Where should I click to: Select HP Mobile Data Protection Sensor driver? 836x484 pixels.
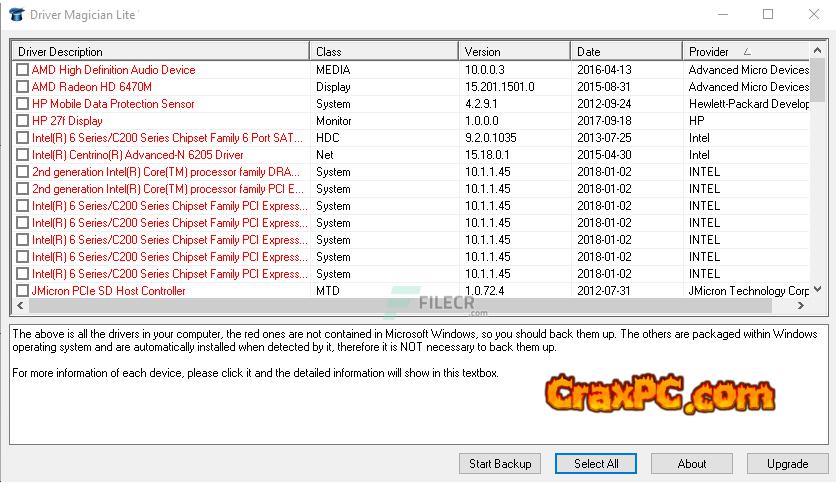[113, 104]
